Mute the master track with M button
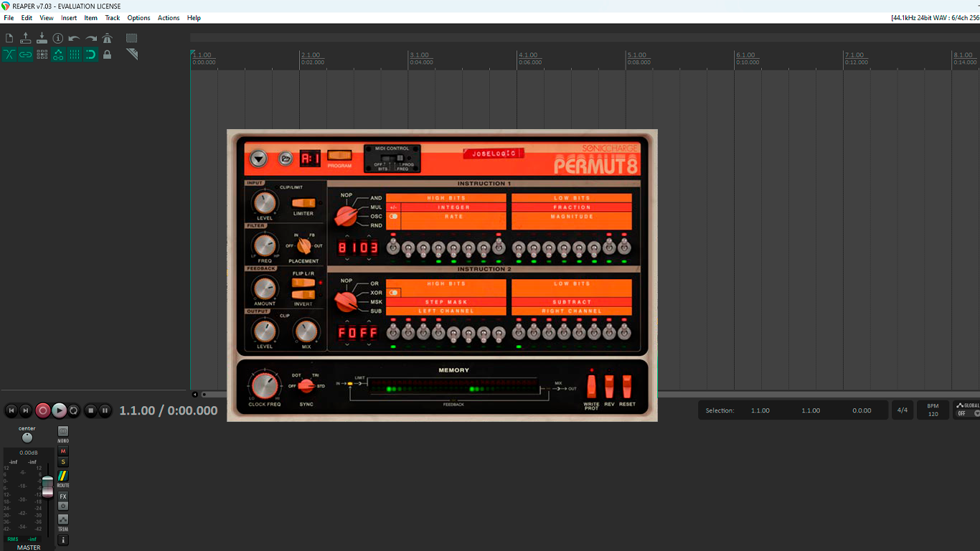 click(x=63, y=451)
